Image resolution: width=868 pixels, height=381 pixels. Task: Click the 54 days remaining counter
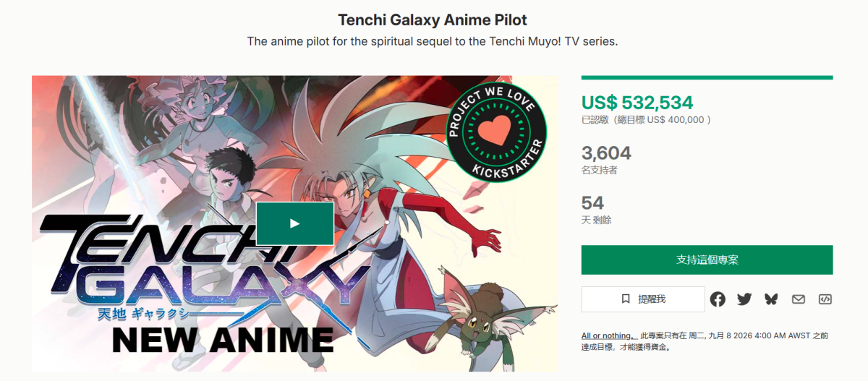[x=592, y=202]
